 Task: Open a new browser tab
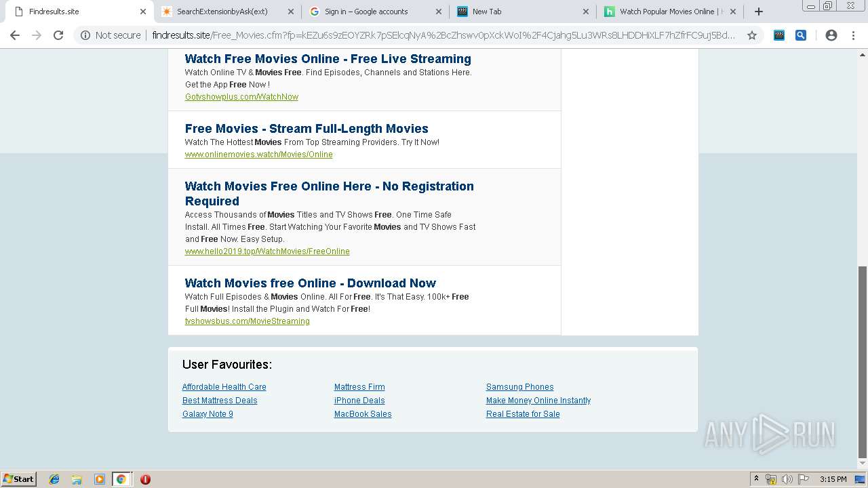click(x=759, y=12)
